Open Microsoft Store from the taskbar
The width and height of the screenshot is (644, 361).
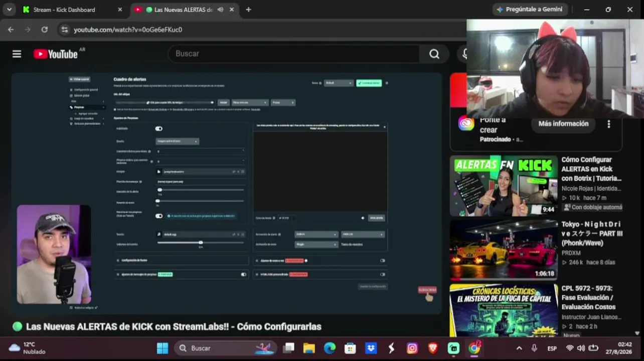click(350, 348)
